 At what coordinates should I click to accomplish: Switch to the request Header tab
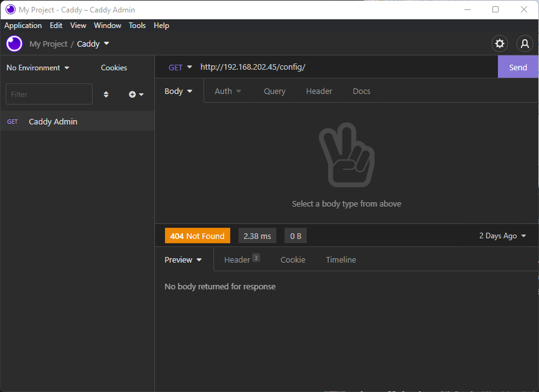click(319, 91)
